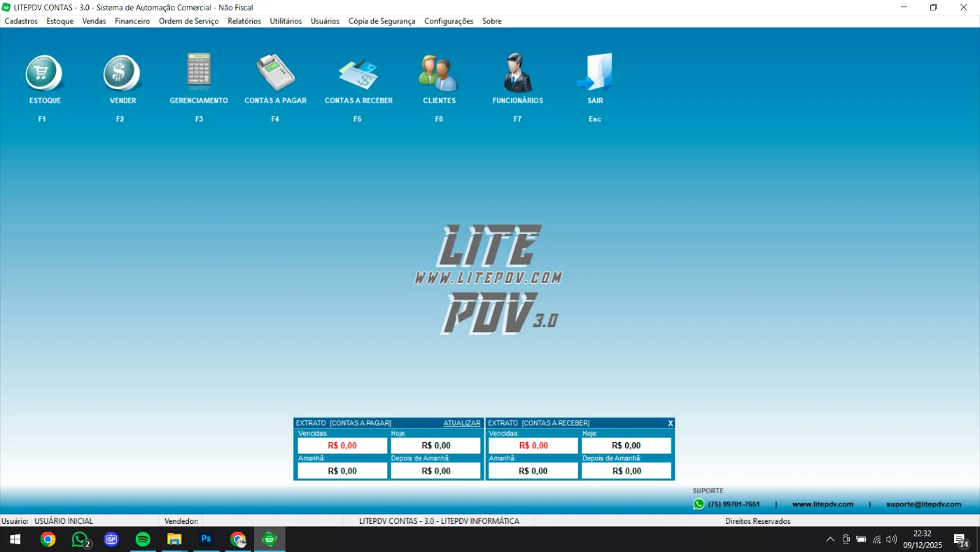Open the Clientes people icon
Viewport: 980px width, 552px height.
coord(439,74)
